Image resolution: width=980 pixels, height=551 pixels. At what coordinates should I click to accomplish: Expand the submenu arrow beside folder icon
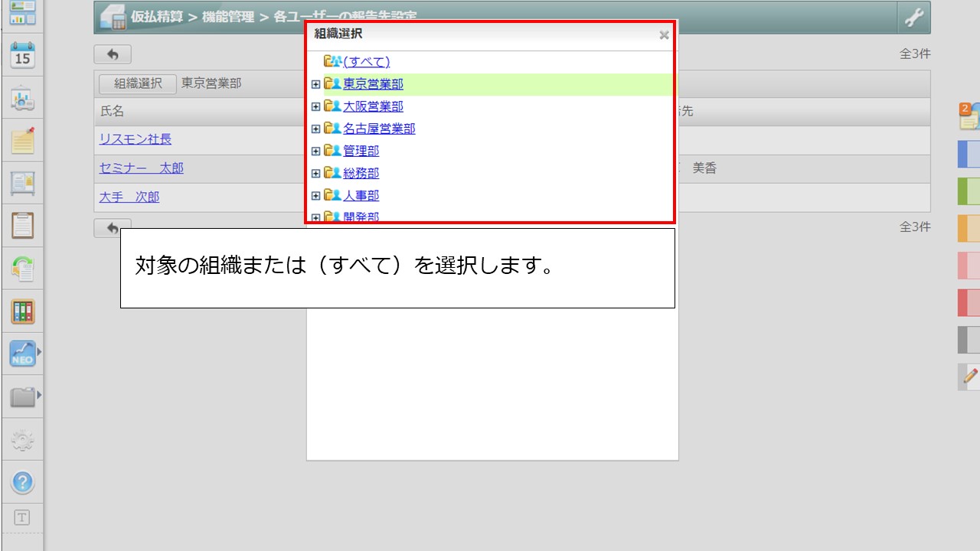pos(39,395)
